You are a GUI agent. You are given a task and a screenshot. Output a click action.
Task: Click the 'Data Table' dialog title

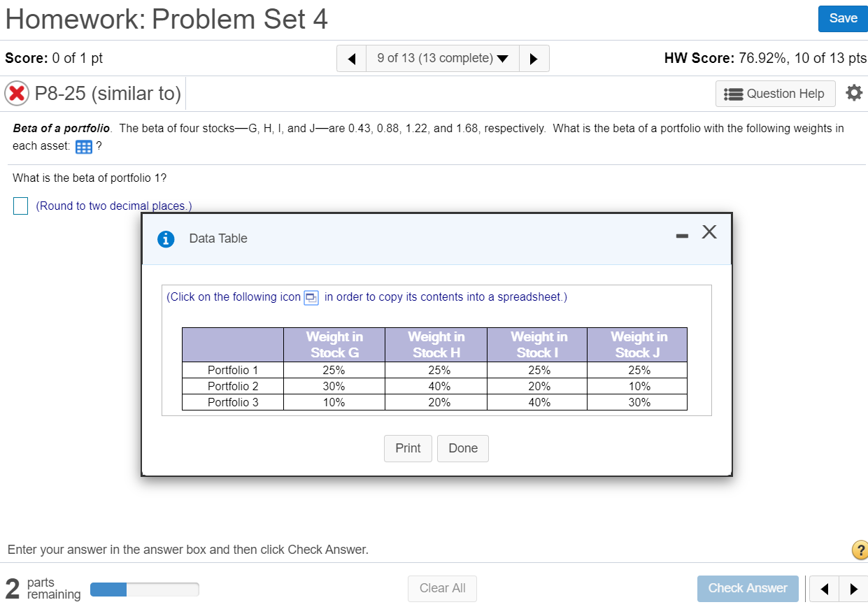[218, 238]
